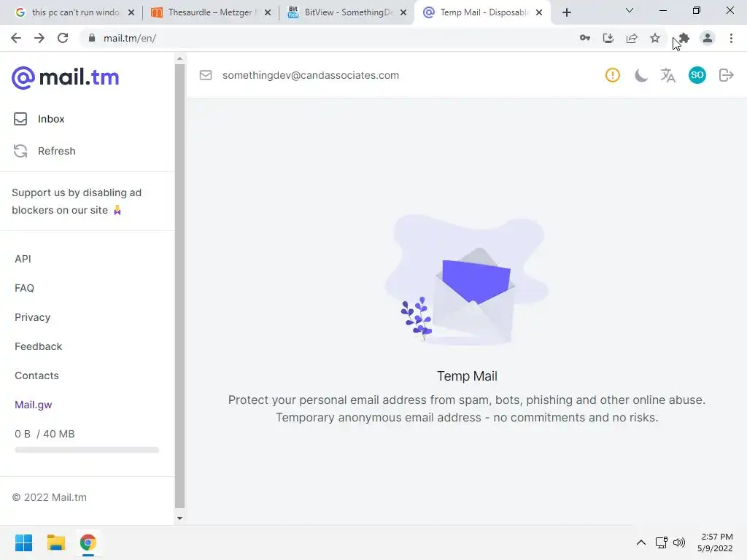Click the 0 B / 40 MB storage text
Screen dimensions: 747x560
44,434
